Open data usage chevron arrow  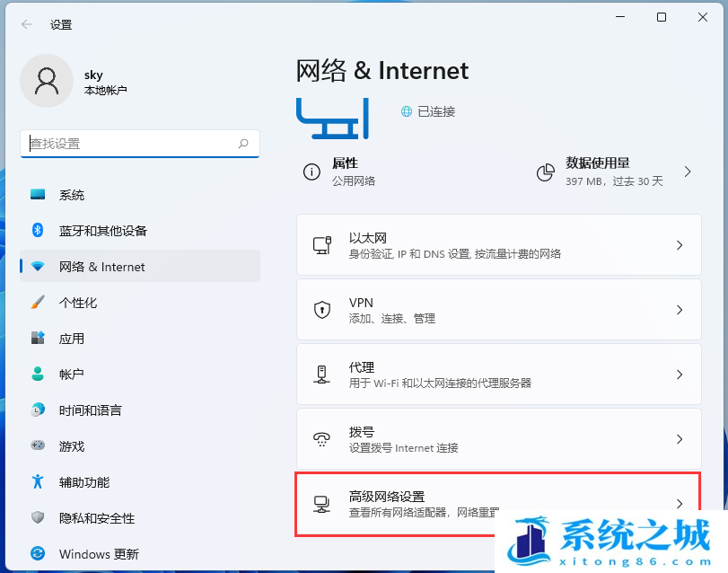(688, 172)
